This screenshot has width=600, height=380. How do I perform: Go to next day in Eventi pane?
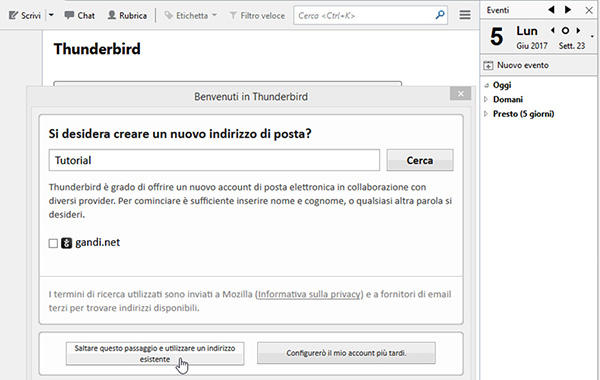coord(568,10)
